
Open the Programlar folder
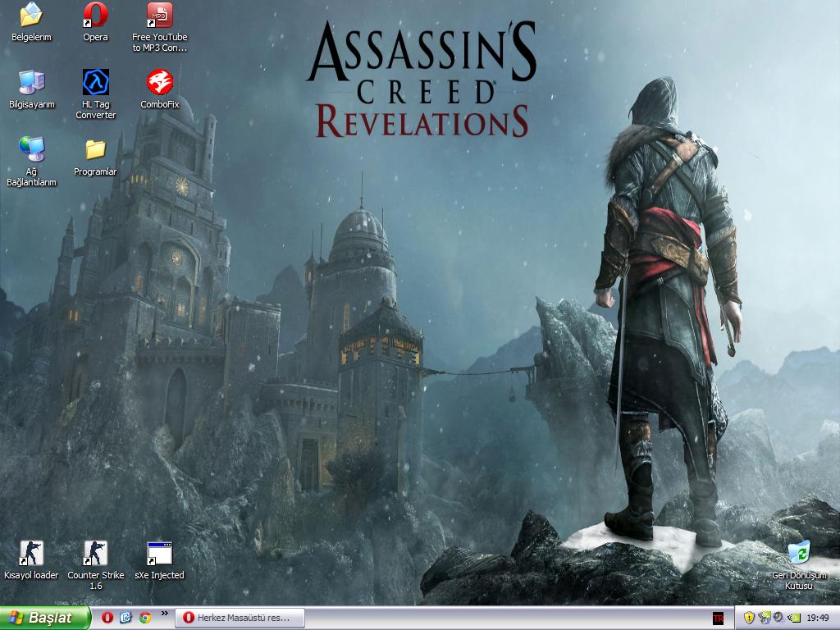95,149
